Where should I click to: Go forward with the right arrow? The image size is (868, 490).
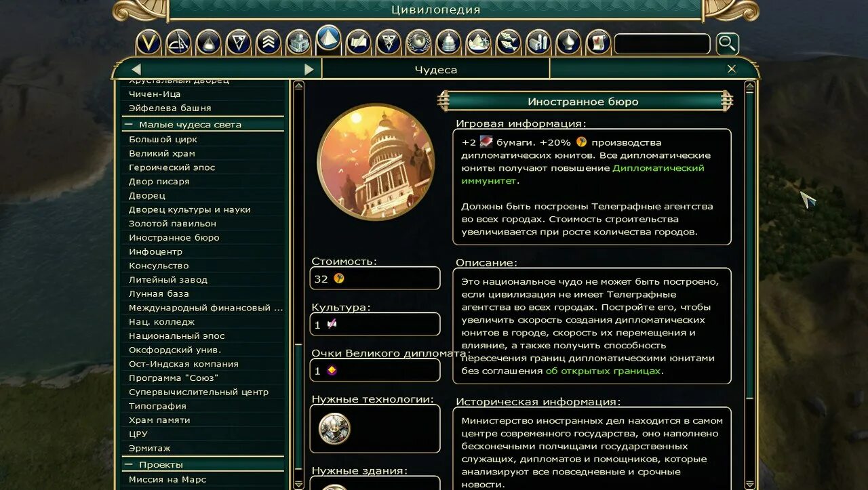coord(309,69)
